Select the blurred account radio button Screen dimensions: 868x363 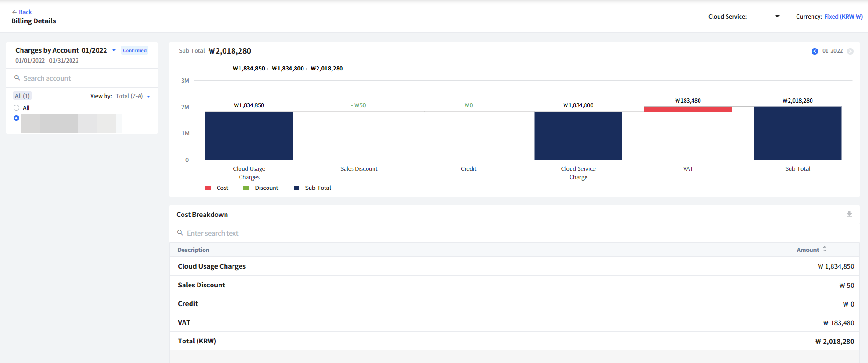[16, 118]
